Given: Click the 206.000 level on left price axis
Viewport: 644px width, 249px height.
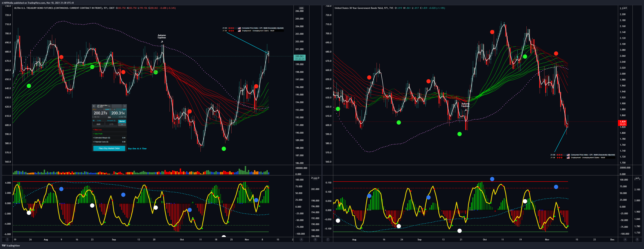Looking at the screenshot, I should pyautogui.click(x=299, y=11).
